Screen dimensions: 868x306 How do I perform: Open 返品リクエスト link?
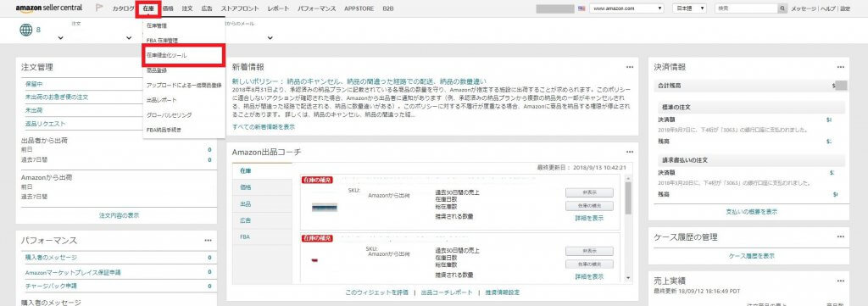pos(46,124)
